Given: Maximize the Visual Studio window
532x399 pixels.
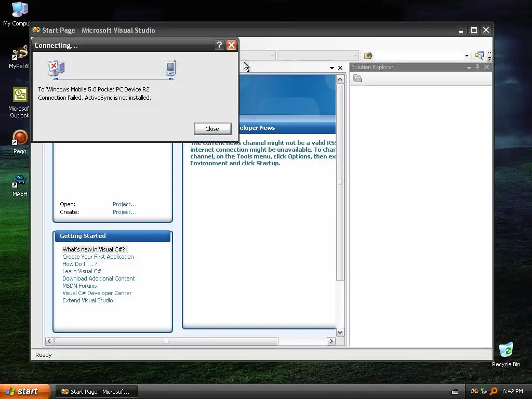Looking at the screenshot, I should pos(474,31).
